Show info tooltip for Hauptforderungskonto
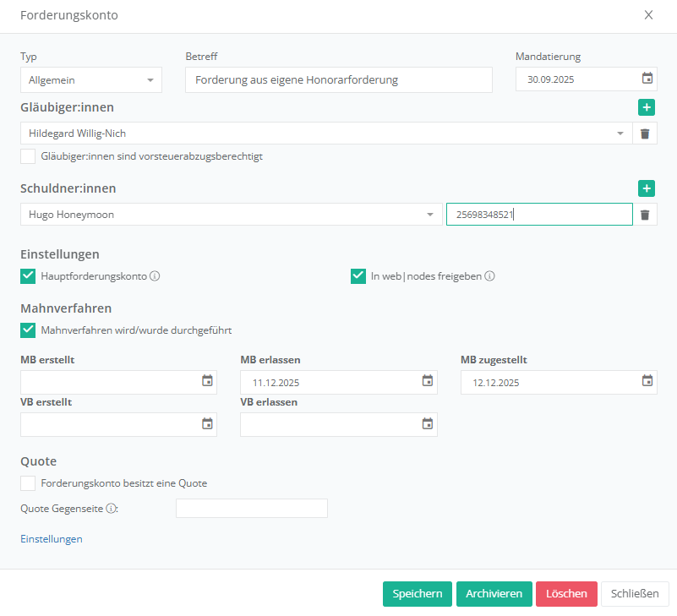Viewport: 677px width, 616px height. pyautogui.click(x=156, y=276)
